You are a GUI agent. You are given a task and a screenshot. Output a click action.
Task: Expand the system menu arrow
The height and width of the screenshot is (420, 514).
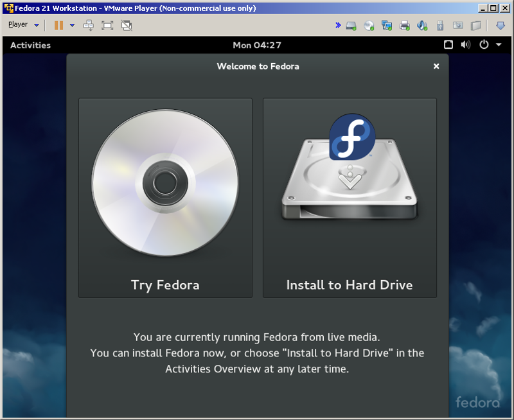(499, 44)
